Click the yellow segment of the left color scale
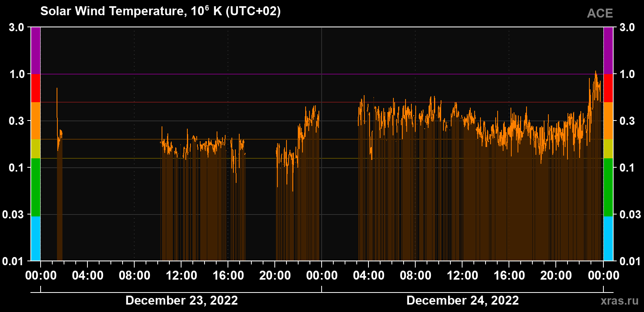Viewport: 644px width, 312px height. coord(36,149)
